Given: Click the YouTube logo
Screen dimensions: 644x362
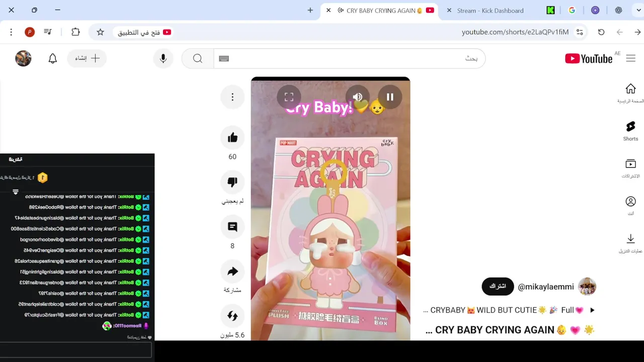Looking at the screenshot, I should pyautogui.click(x=589, y=59).
